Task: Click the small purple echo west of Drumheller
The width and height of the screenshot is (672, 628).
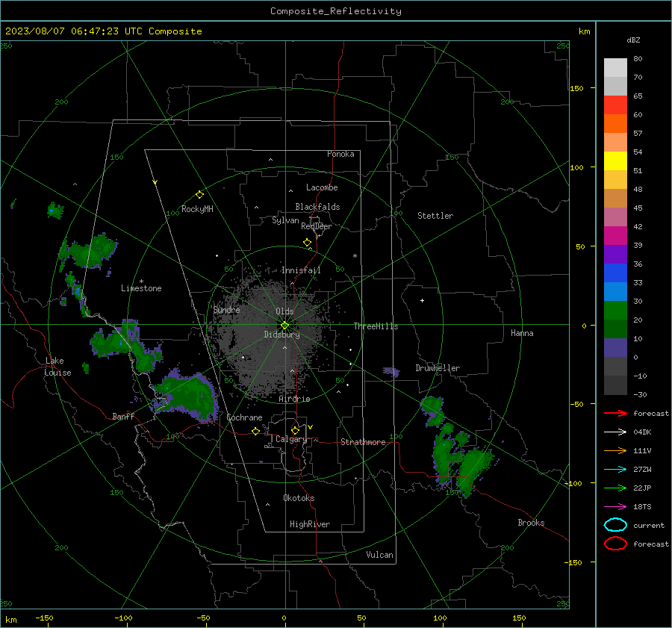Action: [x=391, y=372]
